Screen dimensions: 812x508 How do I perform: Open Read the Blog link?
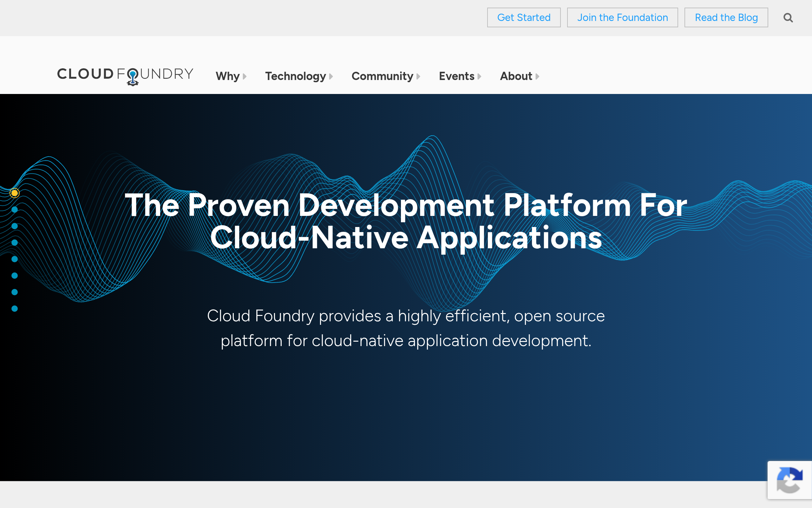tap(726, 17)
